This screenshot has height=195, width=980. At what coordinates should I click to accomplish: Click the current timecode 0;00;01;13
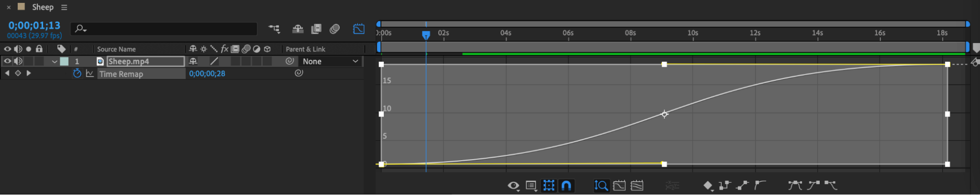[x=34, y=25]
